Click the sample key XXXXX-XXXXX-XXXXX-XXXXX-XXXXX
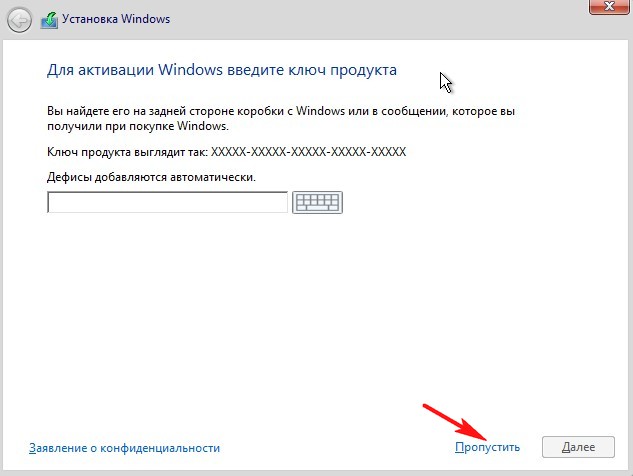The height and width of the screenshot is (476, 633). [308, 152]
